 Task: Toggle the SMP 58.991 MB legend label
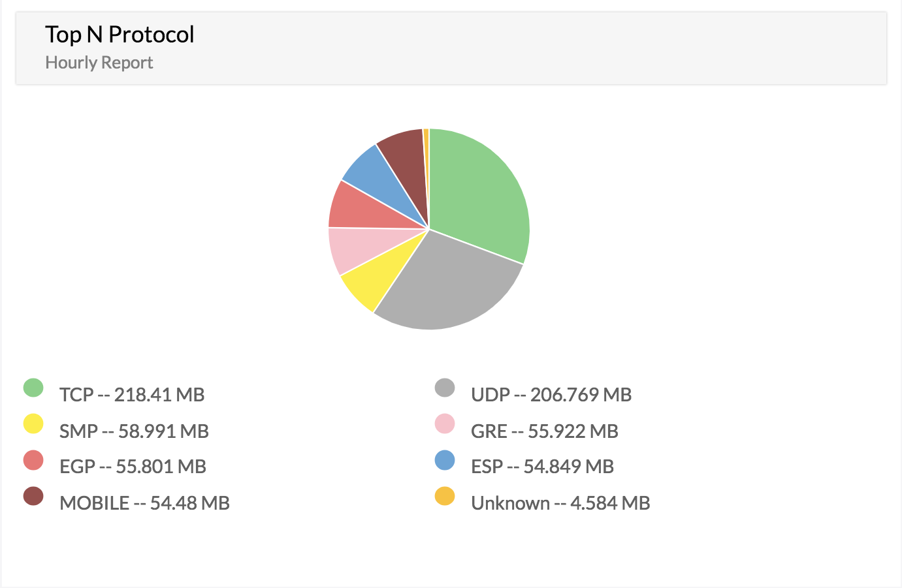coord(134,431)
